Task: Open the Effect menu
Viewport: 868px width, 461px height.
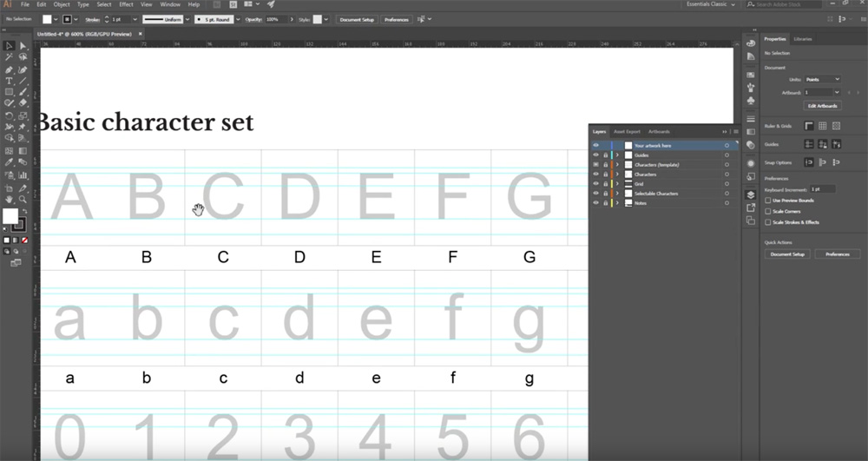Action: (126, 4)
